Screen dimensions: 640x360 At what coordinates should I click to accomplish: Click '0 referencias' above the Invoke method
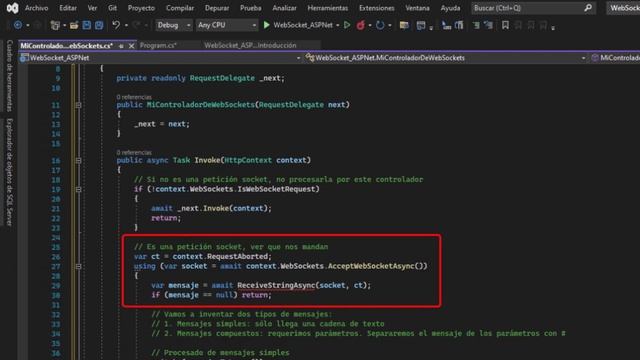click(134, 153)
